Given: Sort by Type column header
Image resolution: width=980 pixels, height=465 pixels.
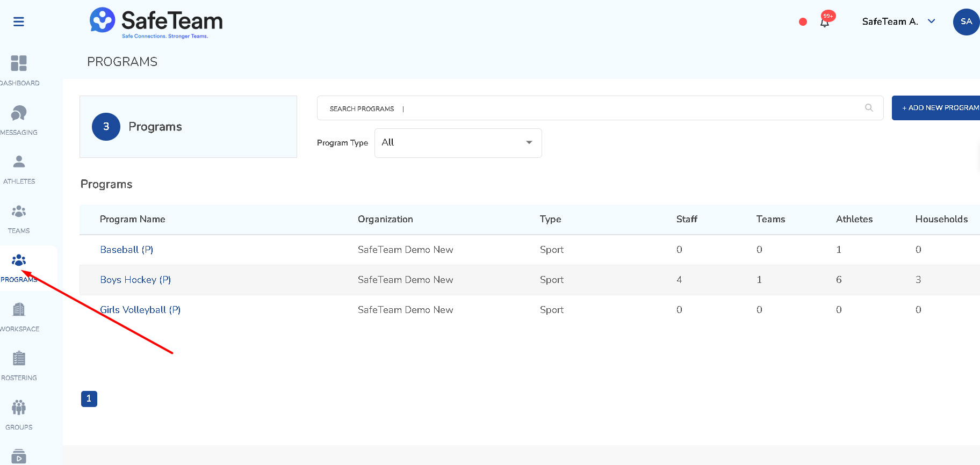Looking at the screenshot, I should tap(550, 219).
